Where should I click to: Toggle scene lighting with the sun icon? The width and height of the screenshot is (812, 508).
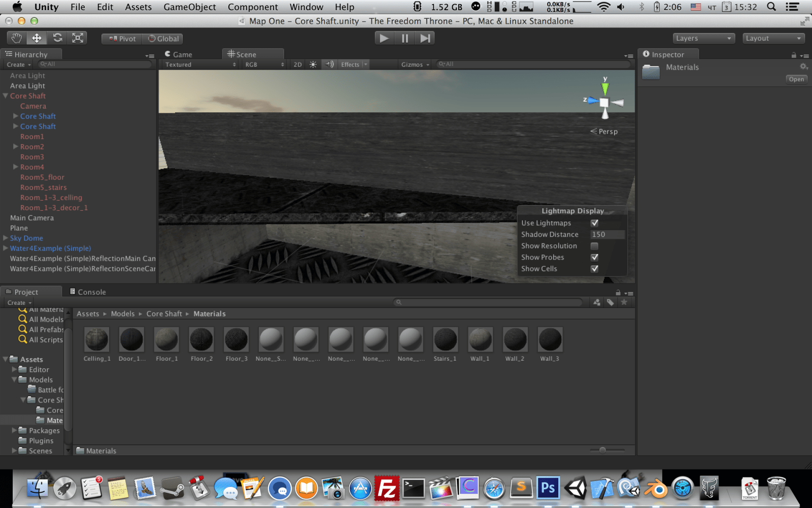pos(313,64)
